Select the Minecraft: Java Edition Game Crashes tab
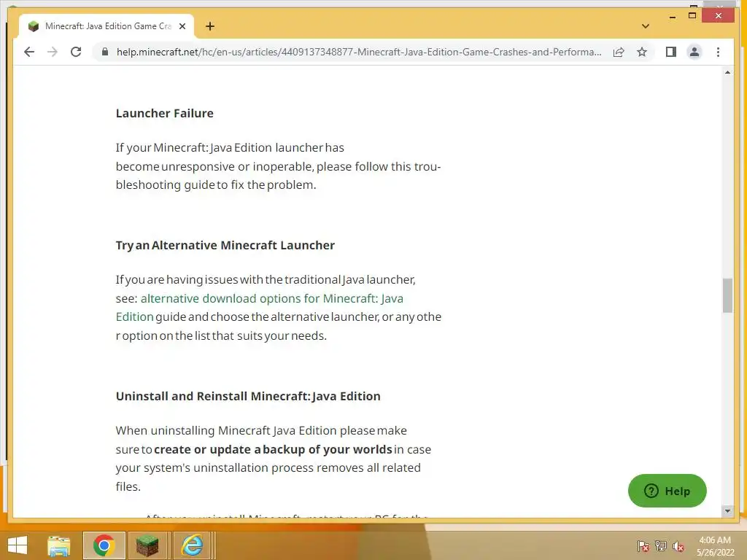 [107, 26]
